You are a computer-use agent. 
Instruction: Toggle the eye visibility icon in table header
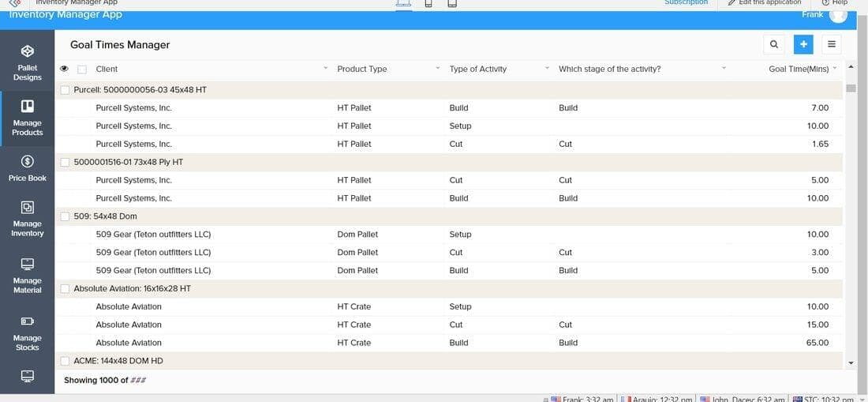point(64,69)
